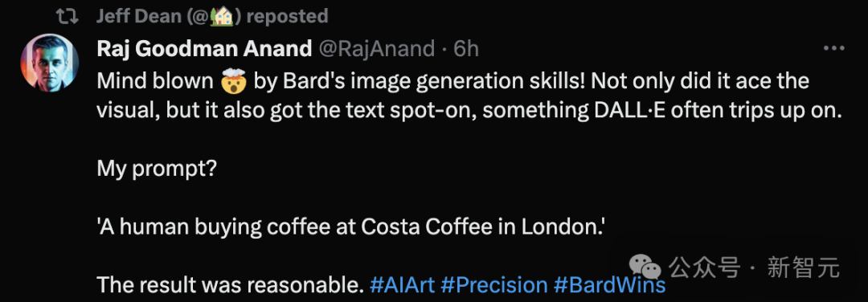Viewport: 868px width, 302px height.
Task: Click the 新智元 watermark text
Action: pos(803,268)
